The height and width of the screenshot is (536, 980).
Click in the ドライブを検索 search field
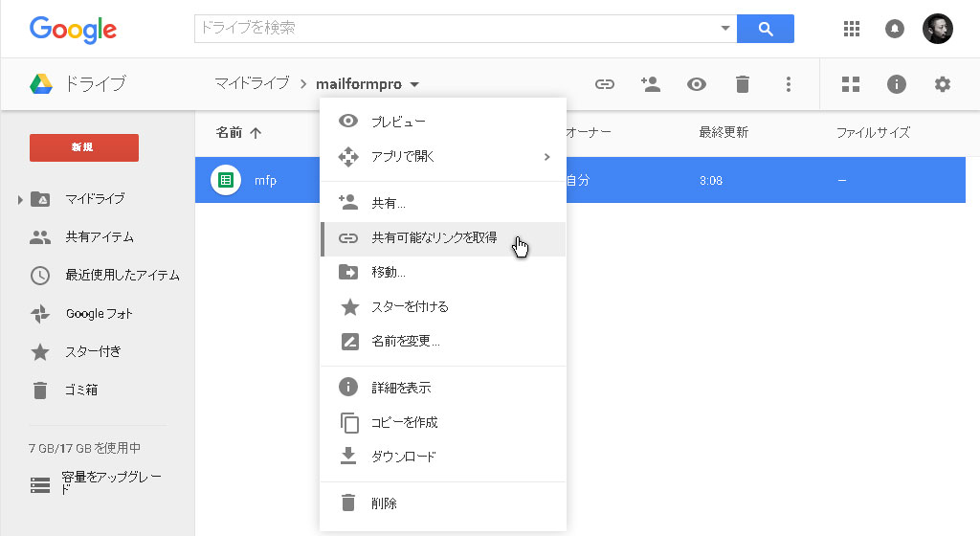455,29
